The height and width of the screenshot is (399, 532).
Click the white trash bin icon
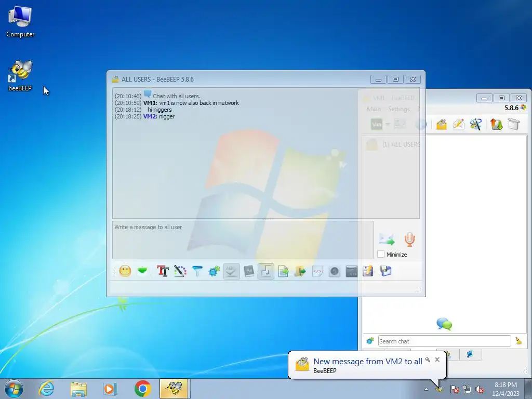(x=514, y=124)
